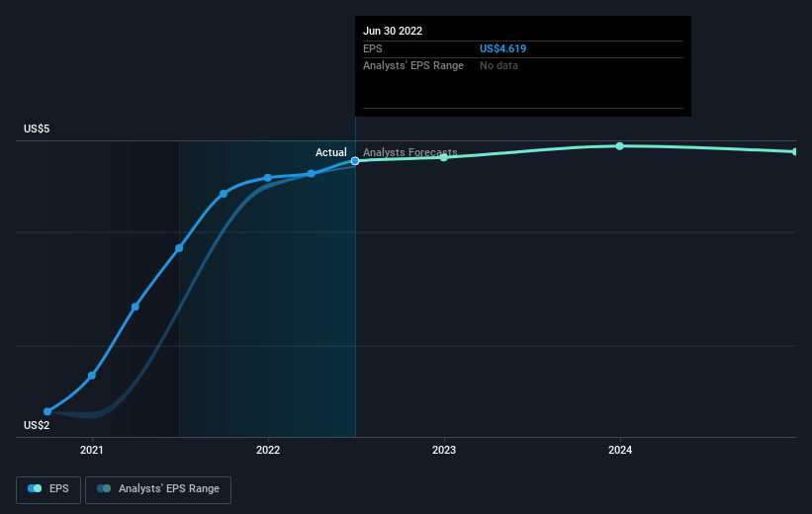The width and height of the screenshot is (812, 514).
Task: Click the 'Actual' chart label
Action: coord(331,152)
